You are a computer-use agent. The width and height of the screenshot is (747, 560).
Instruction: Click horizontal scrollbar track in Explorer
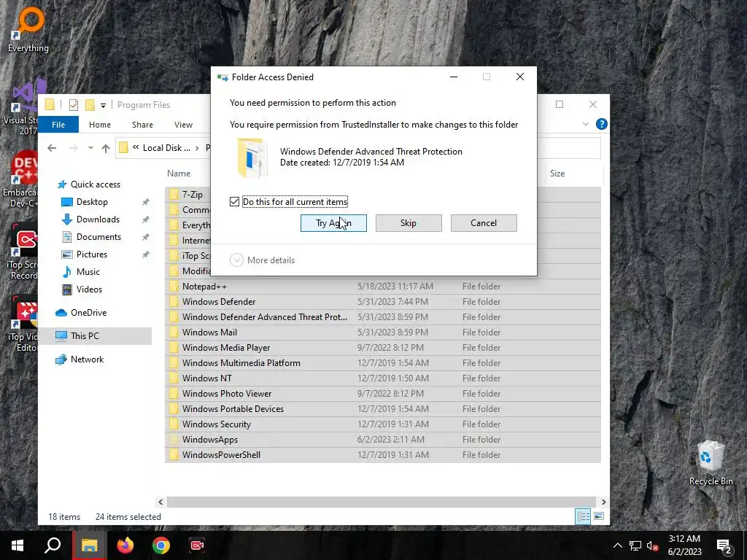point(381,502)
